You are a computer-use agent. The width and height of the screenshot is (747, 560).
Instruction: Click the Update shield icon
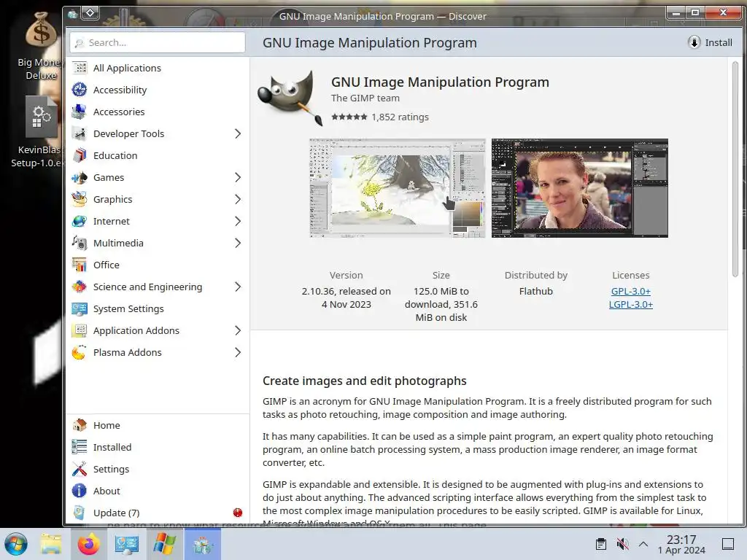80,513
